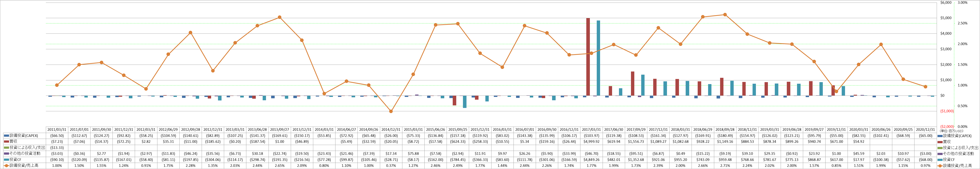This screenshot has width=980, height=169.
Task: Select the 2020/12/31 column header
Action: pos(925,129)
